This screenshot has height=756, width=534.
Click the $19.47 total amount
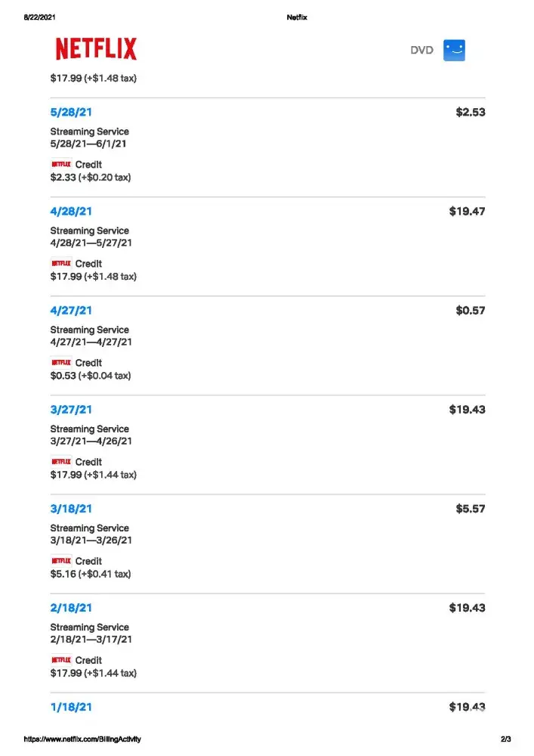pyautogui.click(x=467, y=212)
